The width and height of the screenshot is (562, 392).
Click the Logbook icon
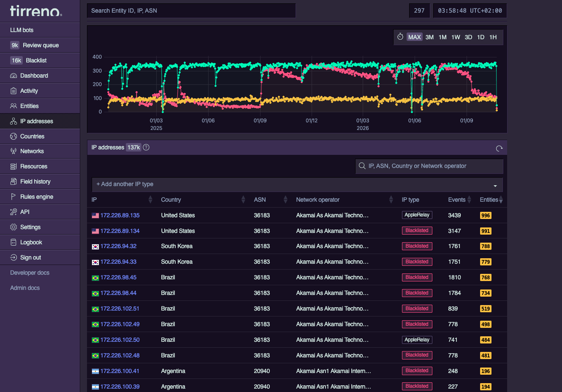point(14,242)
